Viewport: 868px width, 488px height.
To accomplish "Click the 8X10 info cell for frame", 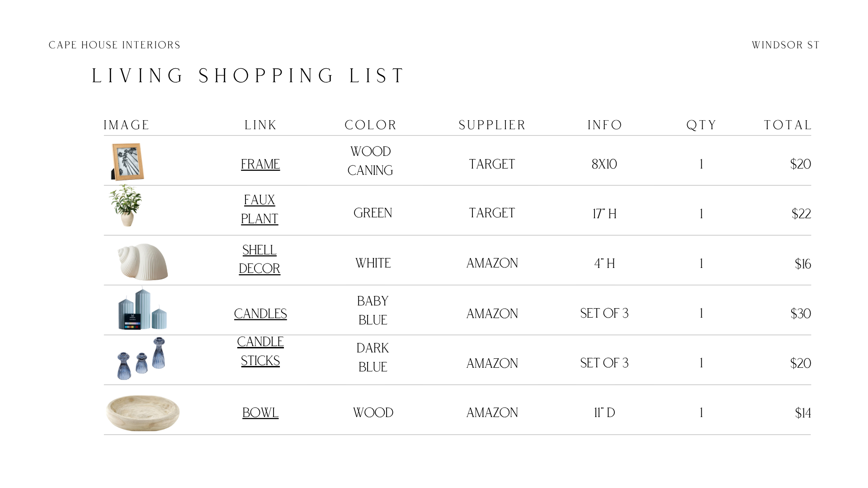I will 604,164.
